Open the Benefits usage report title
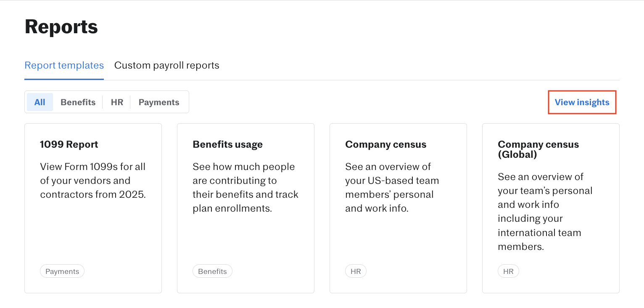The image size is (644, 308). pyautogui.click(x=227, y=144)
